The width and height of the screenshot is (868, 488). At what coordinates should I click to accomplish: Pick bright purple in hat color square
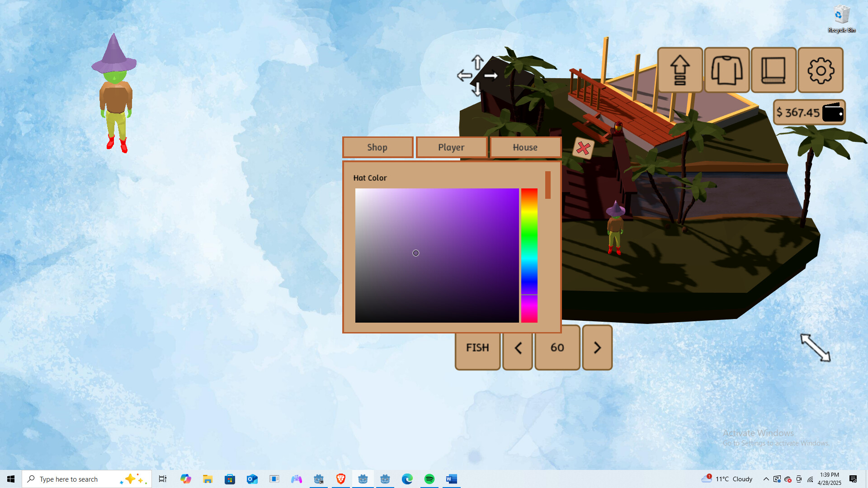[511, 195]
